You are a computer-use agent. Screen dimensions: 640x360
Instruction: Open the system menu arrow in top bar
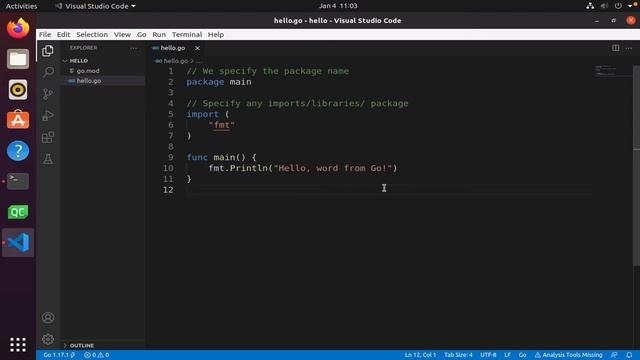[x=631, y=6]
